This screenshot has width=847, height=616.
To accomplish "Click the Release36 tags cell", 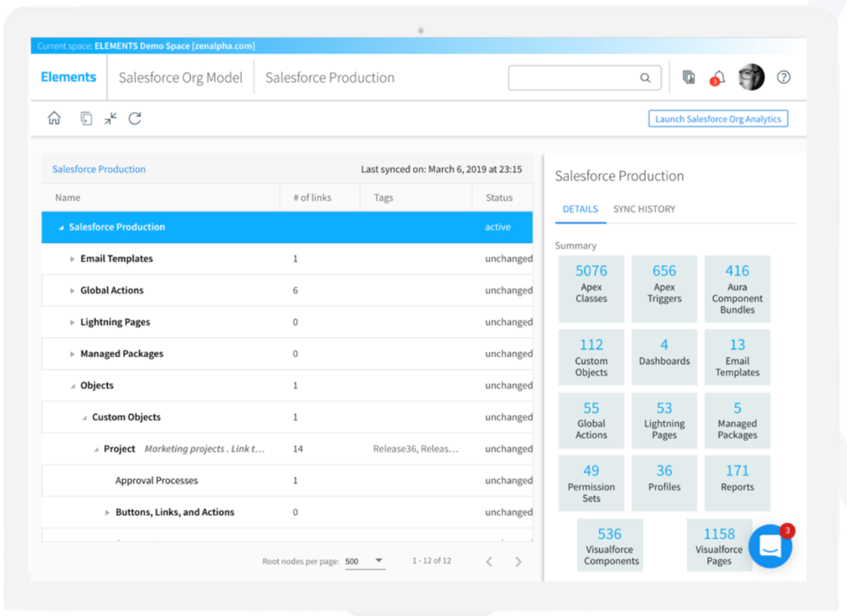I will (415, 449).
